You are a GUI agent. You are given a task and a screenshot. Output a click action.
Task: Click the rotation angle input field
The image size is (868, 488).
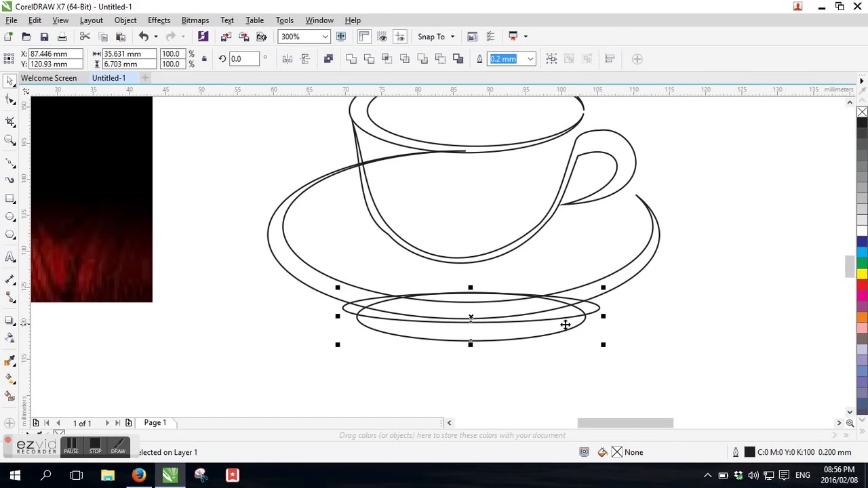[x=243, y=59]
